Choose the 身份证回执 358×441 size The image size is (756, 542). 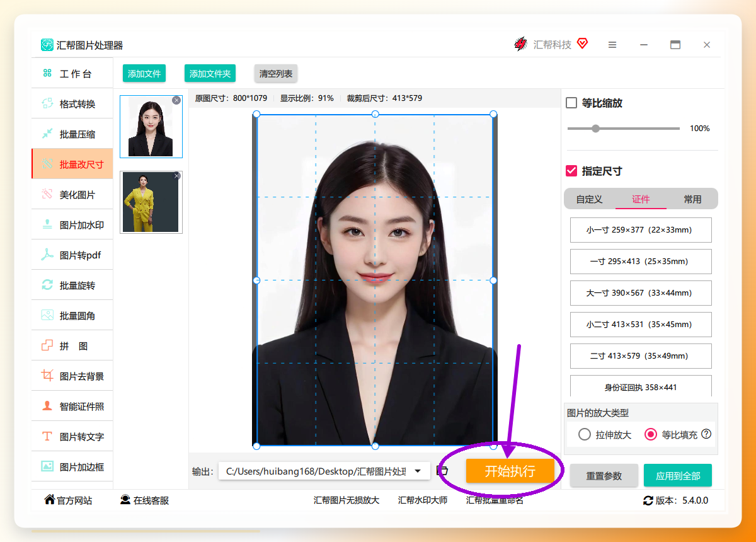point(641,386)
